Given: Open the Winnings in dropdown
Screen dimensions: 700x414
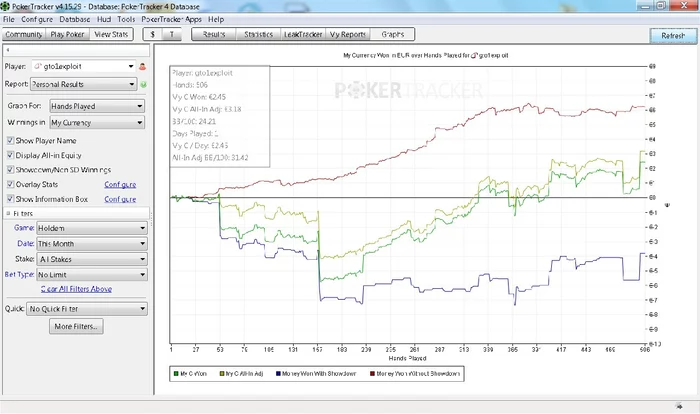Looking at the screenshot, I should point(97,122).
